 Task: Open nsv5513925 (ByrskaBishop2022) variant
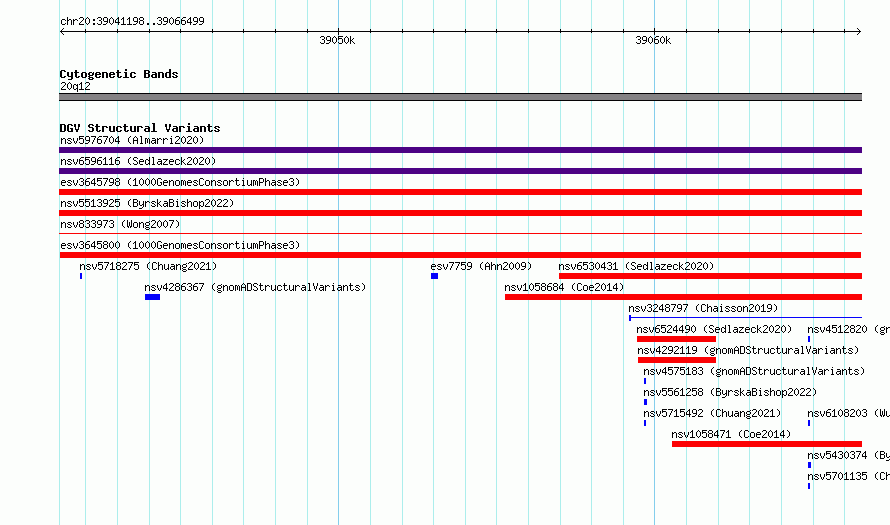[x=147, y=203]
